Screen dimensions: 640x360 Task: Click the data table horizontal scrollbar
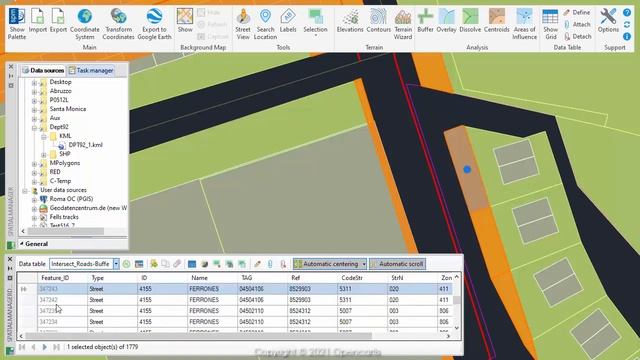coord(199,336)
